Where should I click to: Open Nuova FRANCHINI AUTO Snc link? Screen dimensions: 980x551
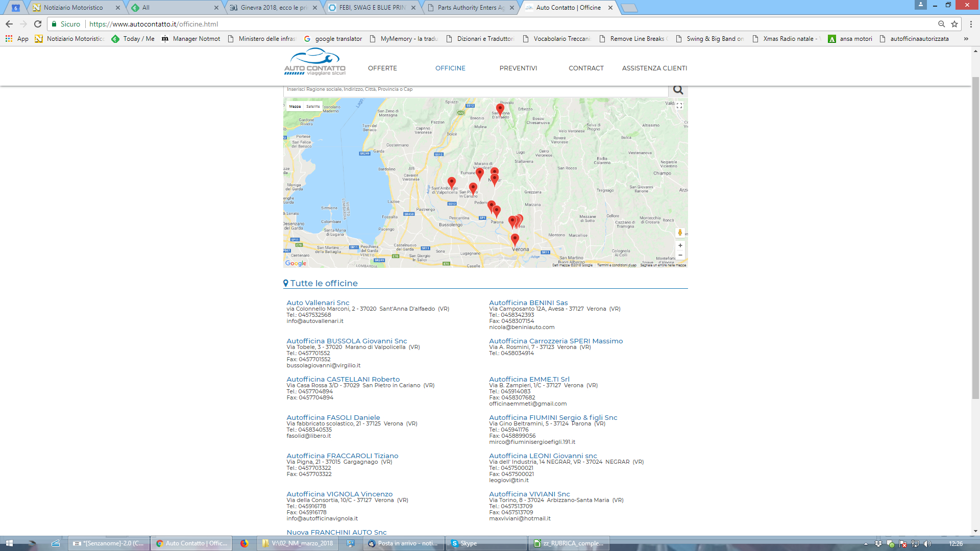click(336, 532)
